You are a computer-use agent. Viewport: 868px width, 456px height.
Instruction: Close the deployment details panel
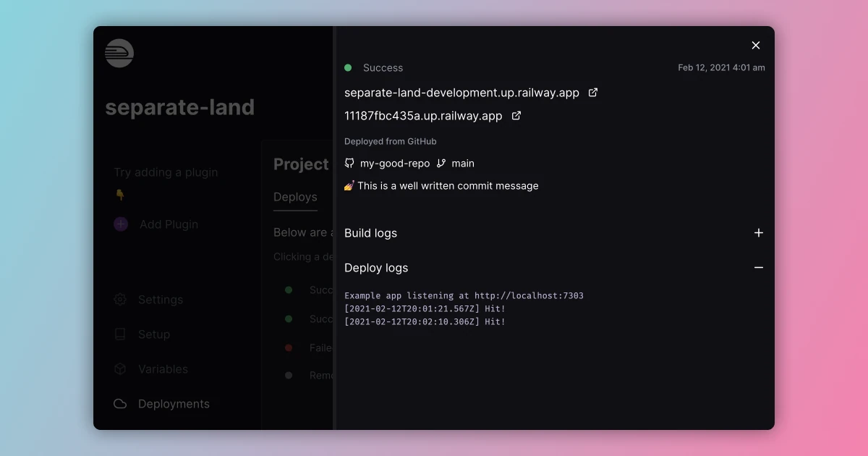756,46
